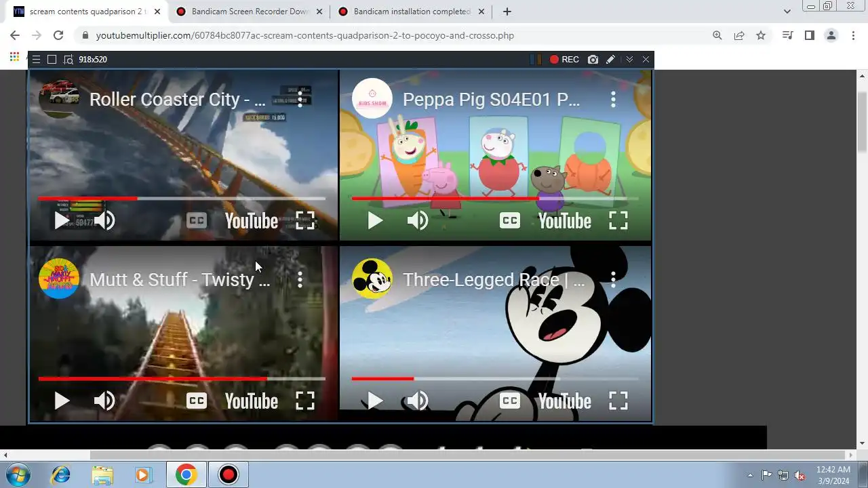
Task: Collapse Bandicam bar with double chevron
Action: [629, 60]
